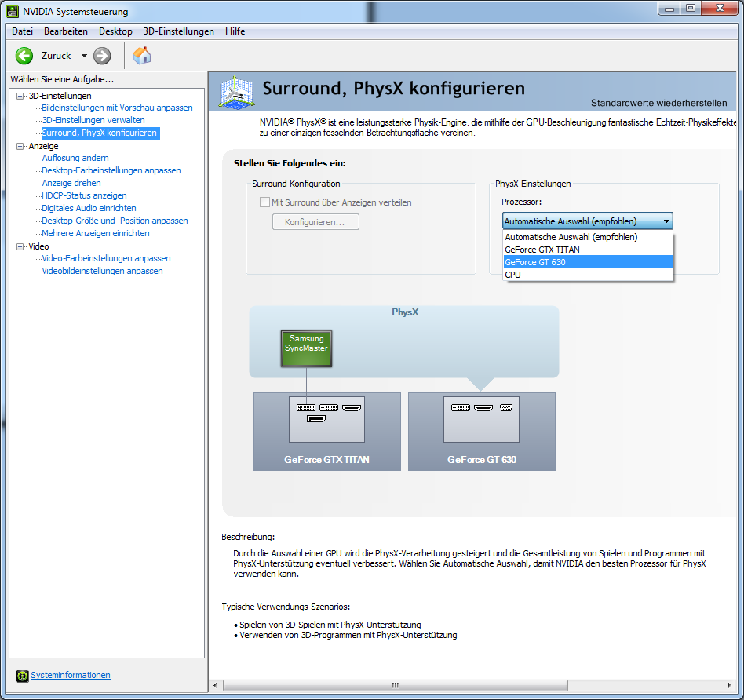The height and width of the screenshot is (700, 744).
Task: Click the Systeminformationen info icon
Action: click(22, 676)
